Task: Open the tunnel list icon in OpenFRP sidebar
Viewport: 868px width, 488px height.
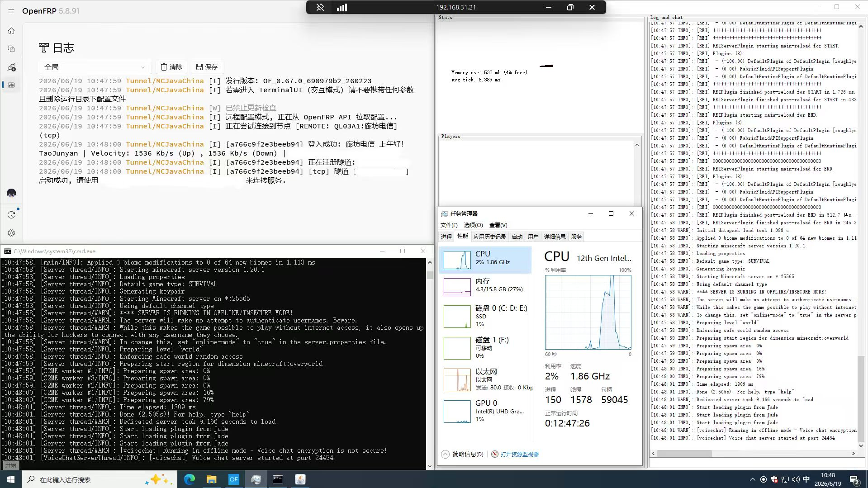Action: (11, 49)
